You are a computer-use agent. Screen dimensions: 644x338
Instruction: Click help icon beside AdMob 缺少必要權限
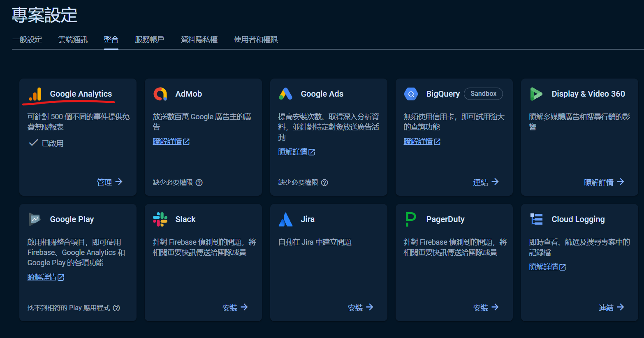199,183
